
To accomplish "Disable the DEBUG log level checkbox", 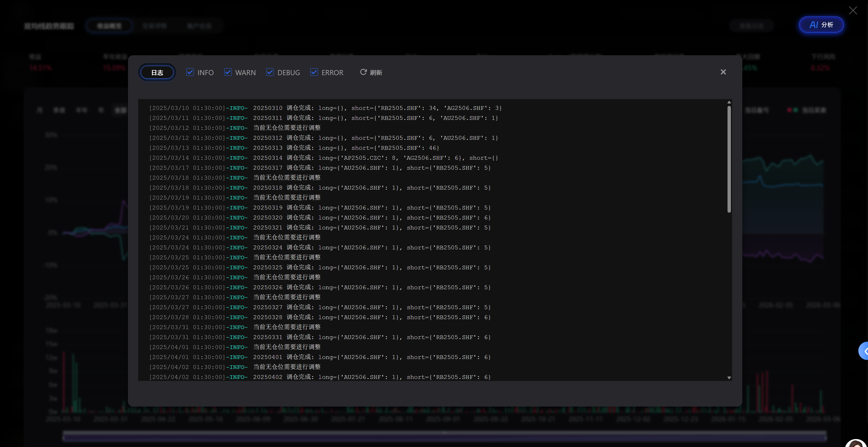I will [x=270, y=72].
